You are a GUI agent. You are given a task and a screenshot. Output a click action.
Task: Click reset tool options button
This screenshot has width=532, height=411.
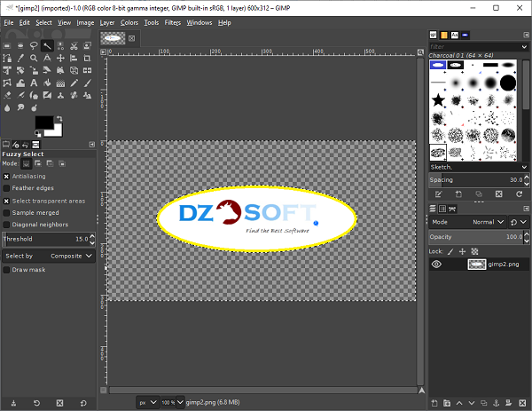pos(83,403)
